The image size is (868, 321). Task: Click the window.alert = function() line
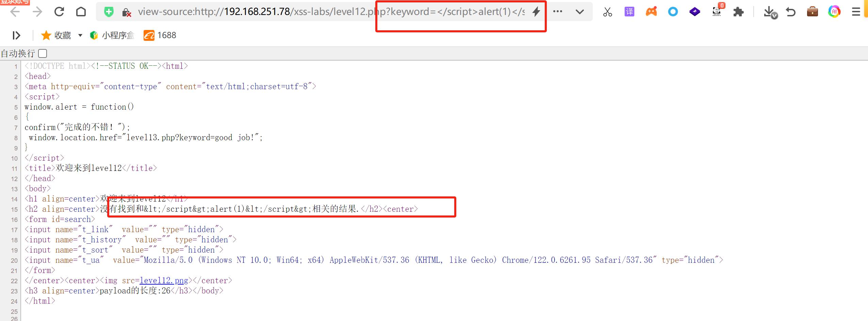79,107
